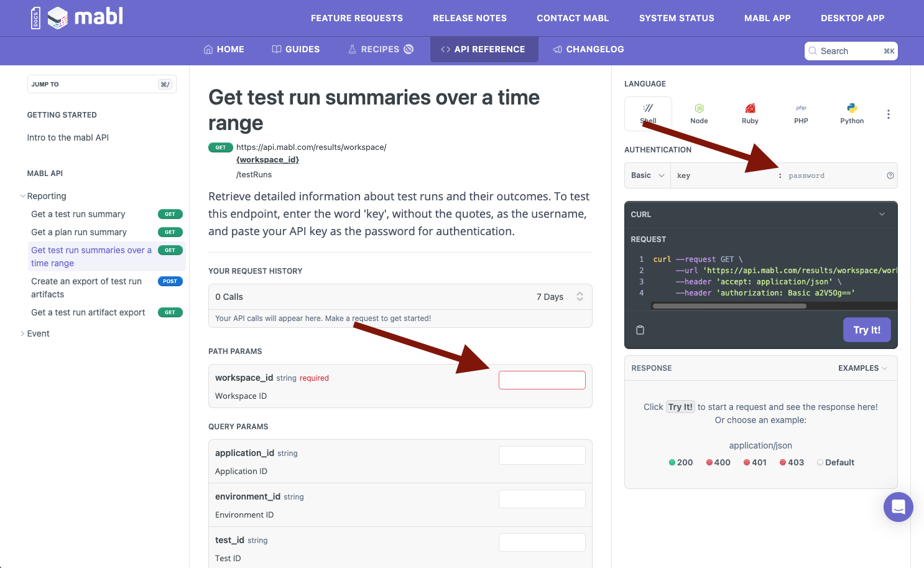Focus the application_id input field
This screenshot has height=568, width=924.
(542, 455)
